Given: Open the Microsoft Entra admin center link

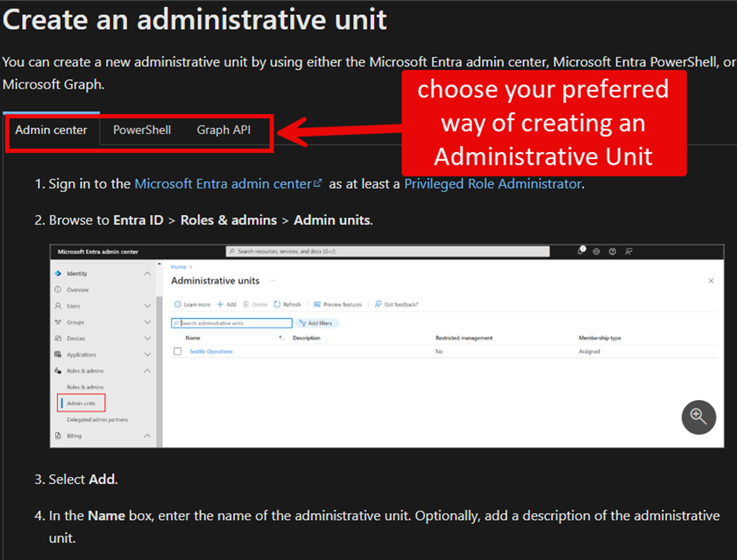Looking at the screenshot, I should point(228,184).
